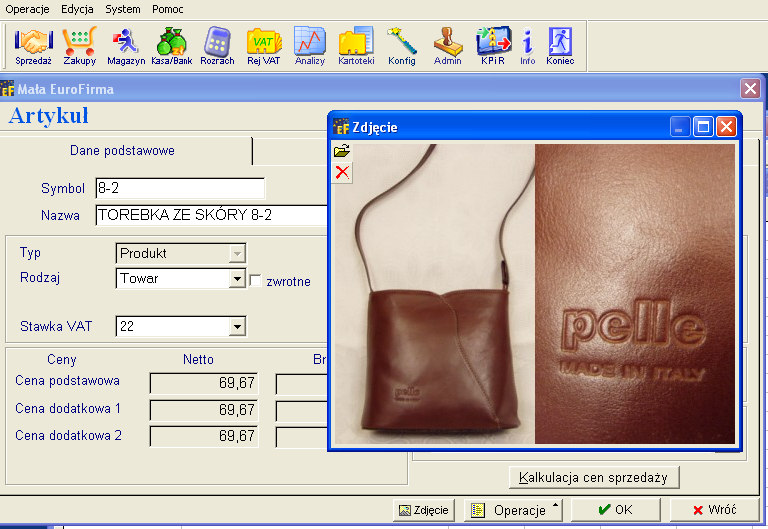Click the Ceny label
Screen dimensions: 768x529
tap(62, 360)
